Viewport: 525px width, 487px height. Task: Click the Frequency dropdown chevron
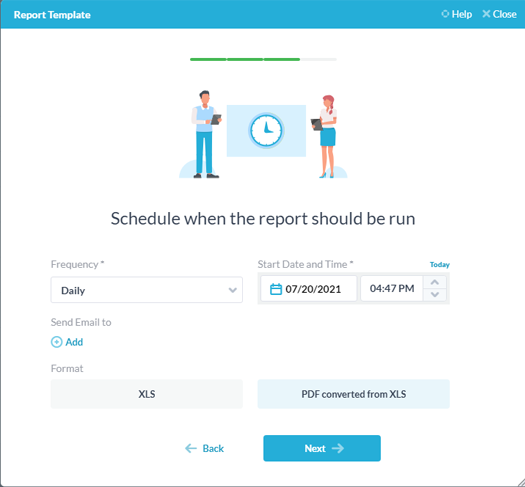pos(233,290)
